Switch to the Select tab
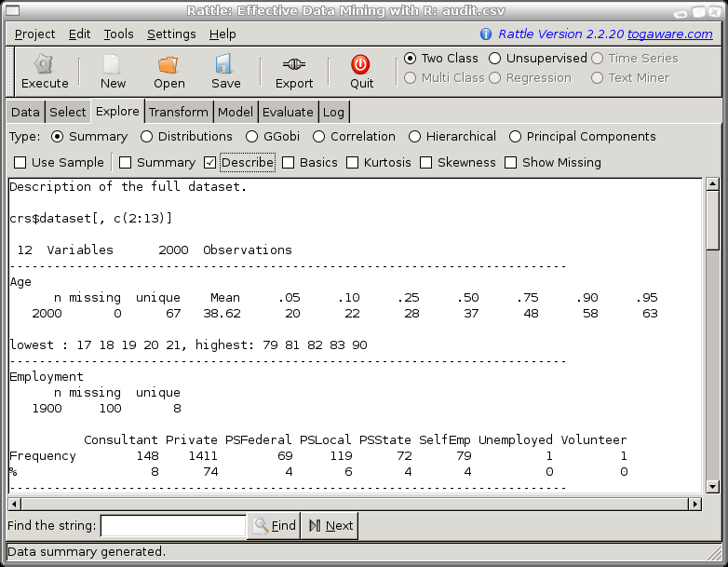Viewport: 728px width, 567px height. 68,112
